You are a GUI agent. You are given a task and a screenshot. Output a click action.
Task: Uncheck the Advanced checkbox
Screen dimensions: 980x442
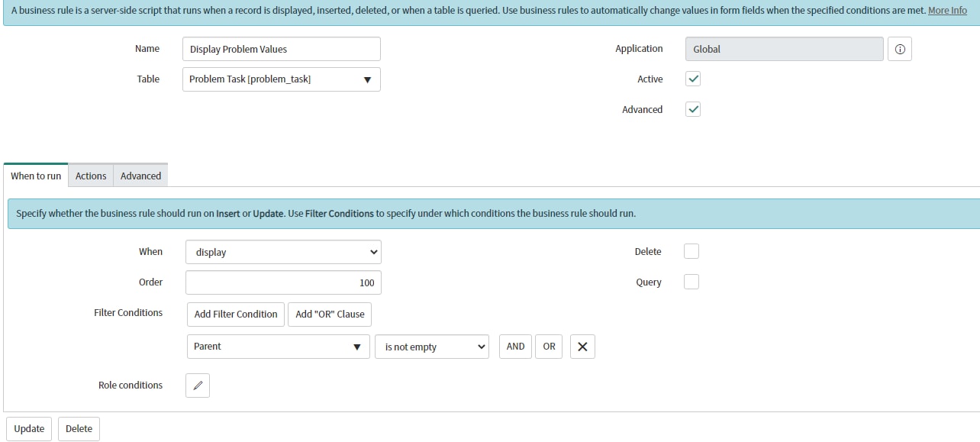point(692,109)
